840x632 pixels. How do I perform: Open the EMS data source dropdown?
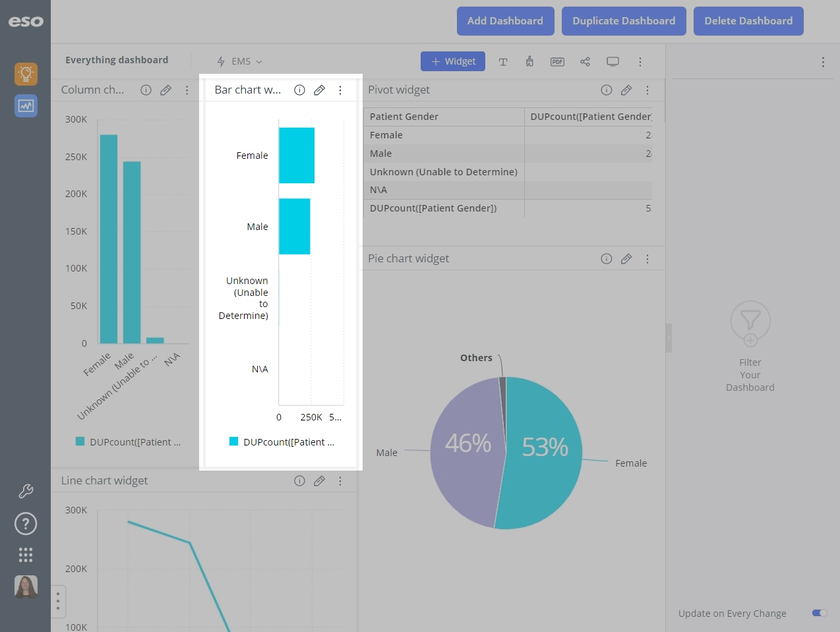point(240,61)
